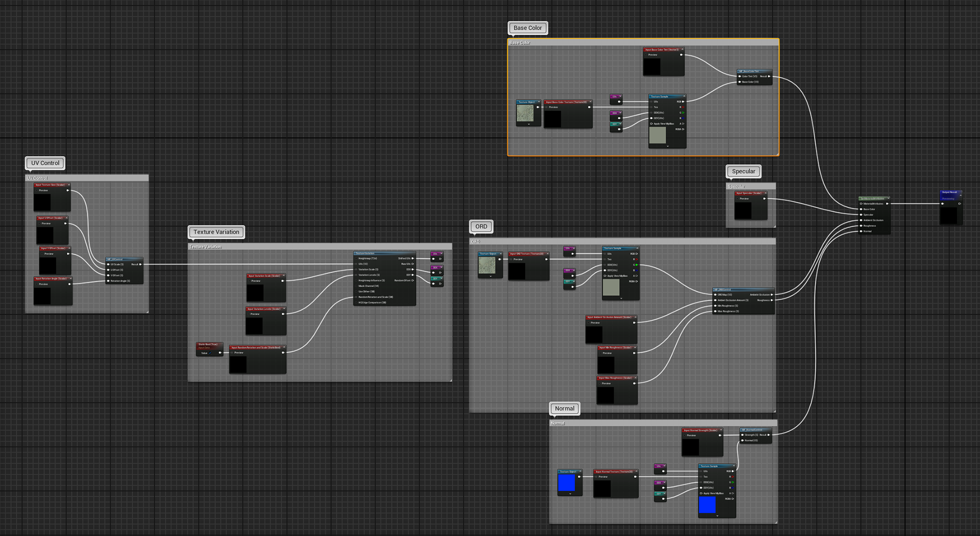
Task: Expand chevron under ORD Texture Object thumbnail
Action: [491, 276]
